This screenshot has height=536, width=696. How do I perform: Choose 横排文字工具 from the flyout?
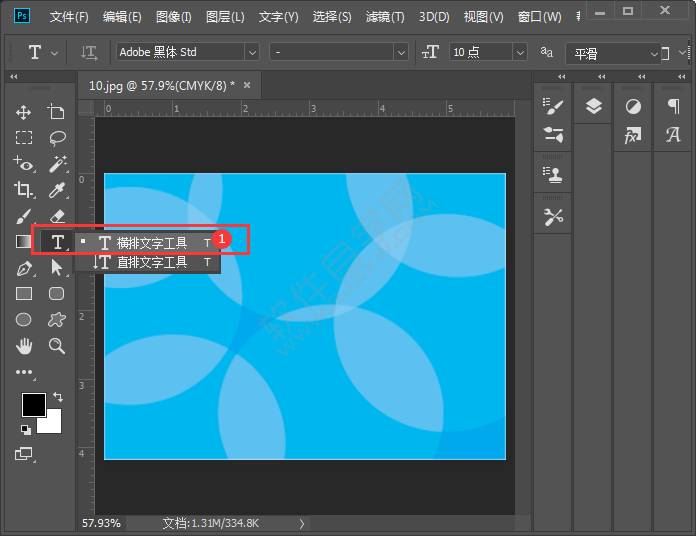[147, 243]
